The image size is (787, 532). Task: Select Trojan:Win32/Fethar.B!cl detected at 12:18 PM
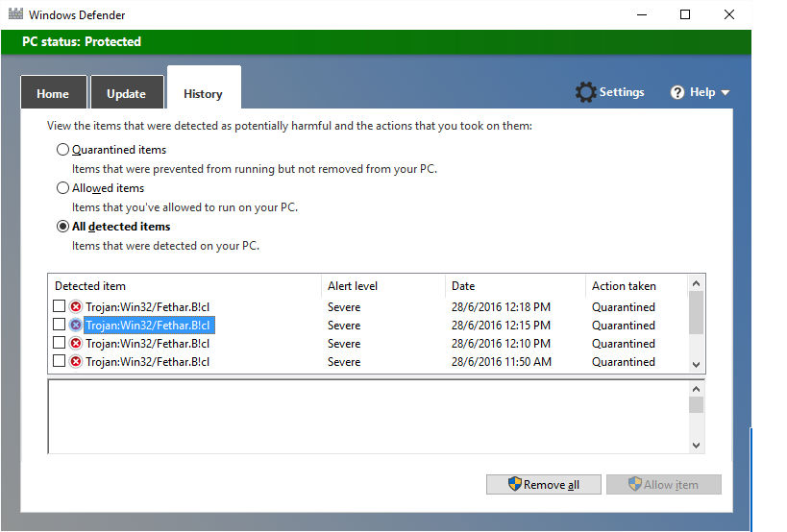(148, 307)
